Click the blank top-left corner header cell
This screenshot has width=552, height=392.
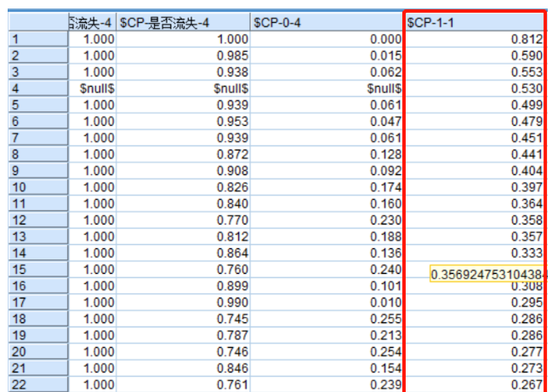click(x=37, y=23)
